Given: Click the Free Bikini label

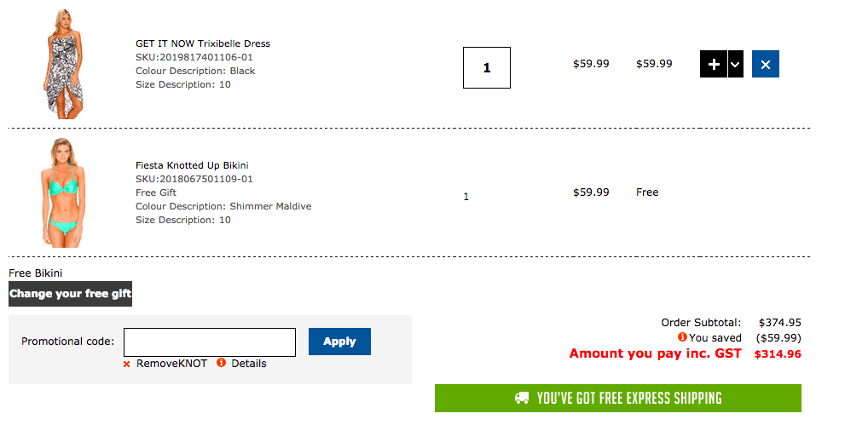Looking at the screenshot, I should [x=35, y=273].
